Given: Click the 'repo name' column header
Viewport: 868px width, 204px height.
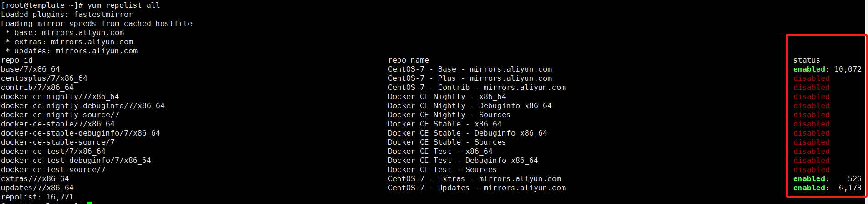Looking at the screenshot, I should pos(408,60).
